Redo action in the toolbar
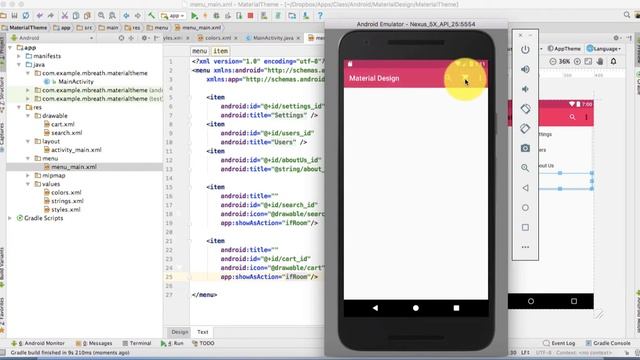This screenshot has height=360, width=640. [x=51, y=16]
